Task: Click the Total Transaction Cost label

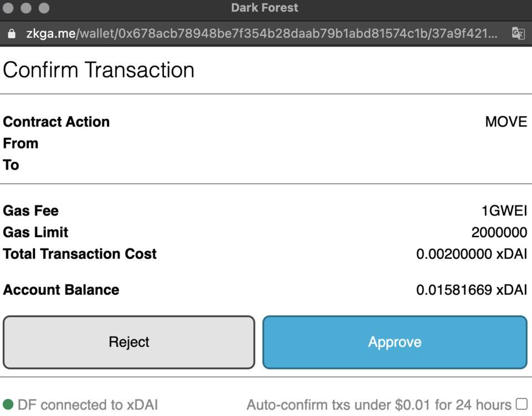Action: coord(80,254)
